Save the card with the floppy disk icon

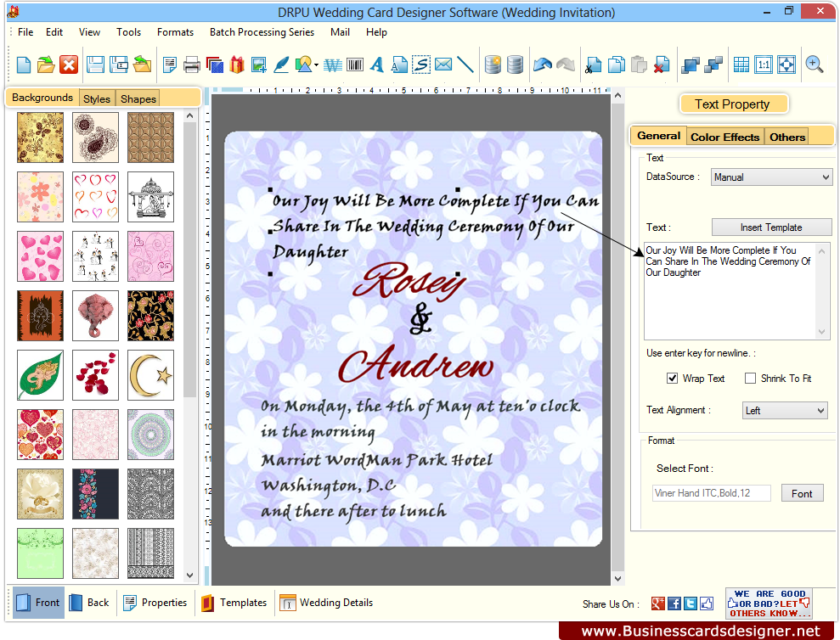click(95, 65)
